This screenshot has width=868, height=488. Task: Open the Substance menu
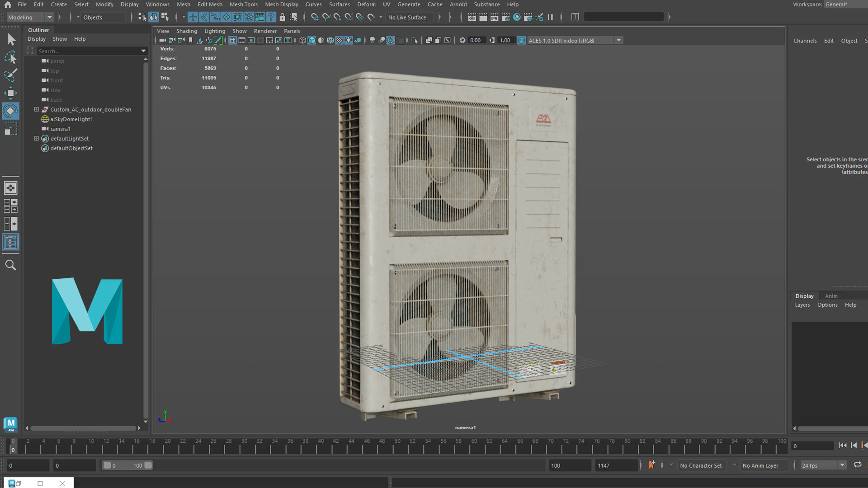(486, 5)
